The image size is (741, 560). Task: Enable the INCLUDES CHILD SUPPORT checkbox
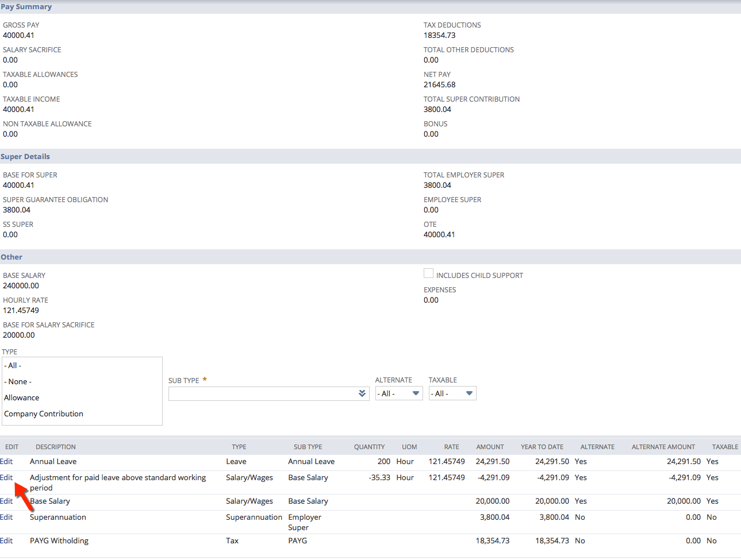[x=428, y=273]
